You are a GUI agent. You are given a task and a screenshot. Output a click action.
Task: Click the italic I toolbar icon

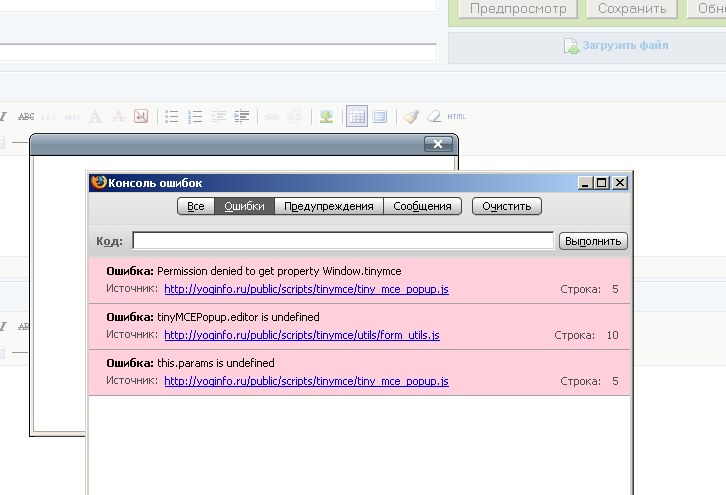[x=3, y=117]
